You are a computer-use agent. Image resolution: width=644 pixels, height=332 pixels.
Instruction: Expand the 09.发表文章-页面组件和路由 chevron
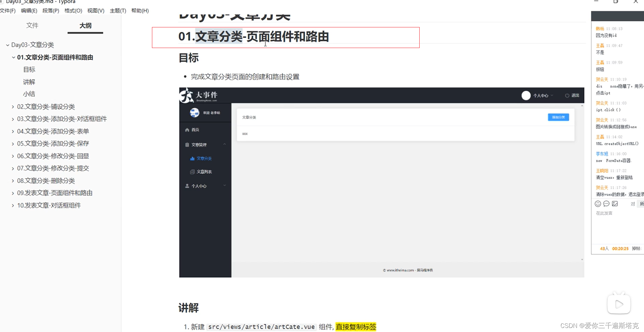[13, 193]
